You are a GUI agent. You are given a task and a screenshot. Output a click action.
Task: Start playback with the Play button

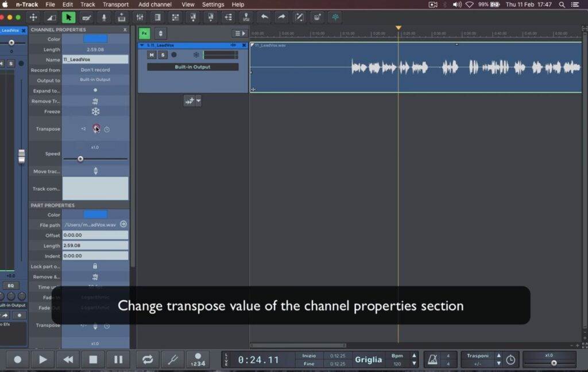[42, 359]
